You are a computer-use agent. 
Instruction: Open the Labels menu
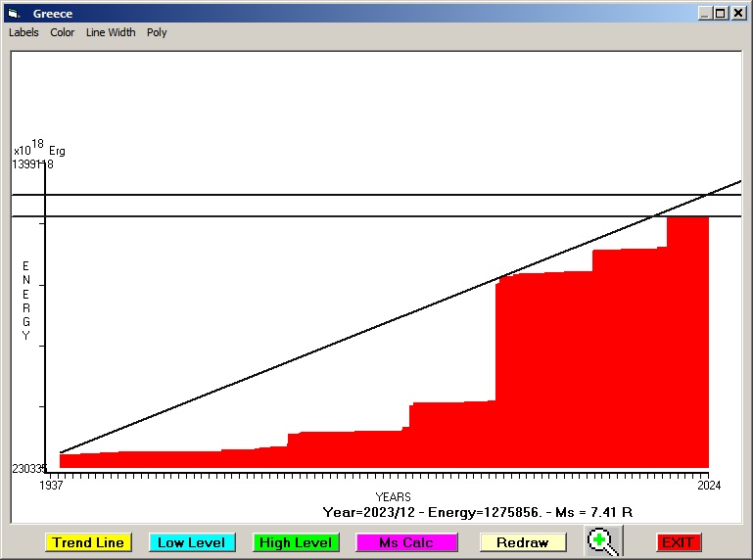click(24, 32)
